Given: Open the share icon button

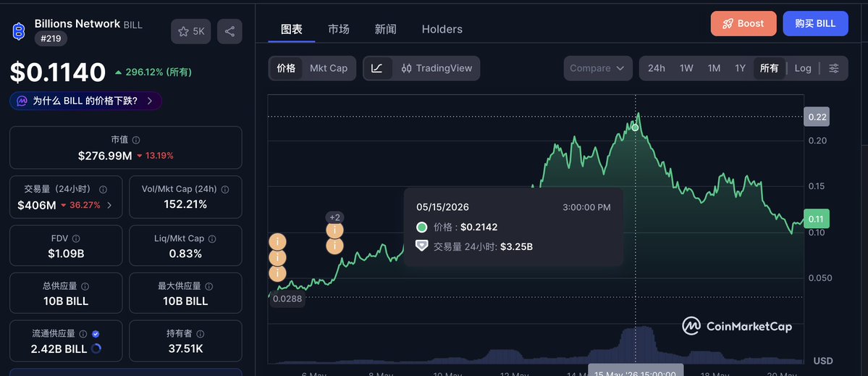Looking at the screenshot, I should pos(229,32).
